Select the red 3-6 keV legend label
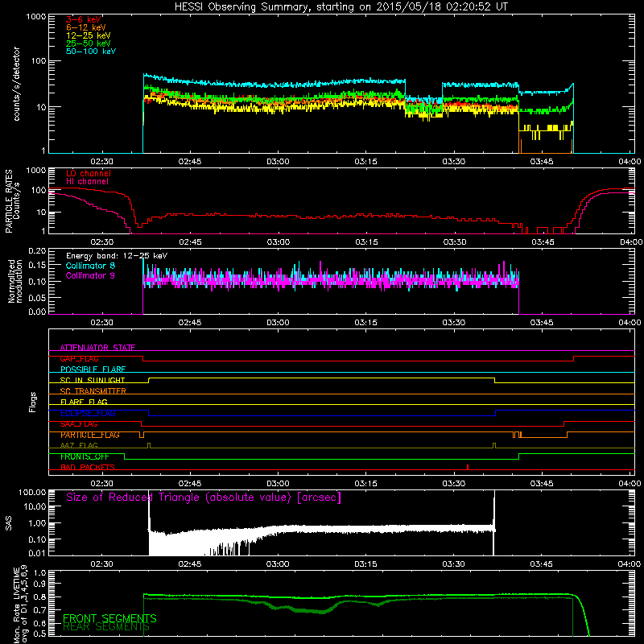Image resolution: width=644 pixels, height=644 pixels. click(x=84, y=19)
